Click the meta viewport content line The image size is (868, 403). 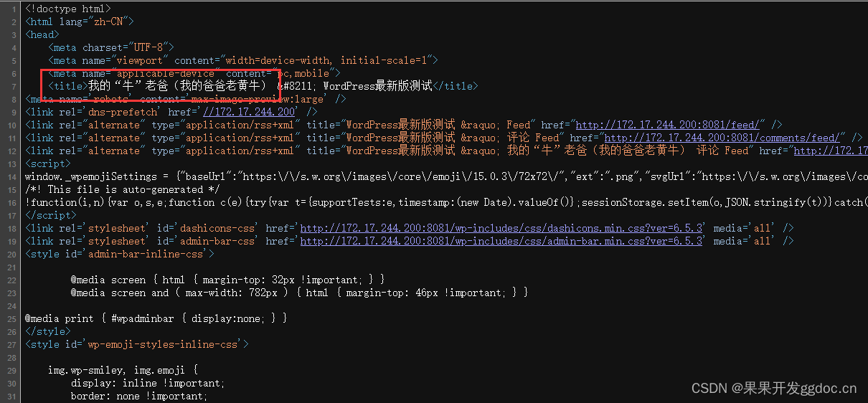(x=243, y=60)
